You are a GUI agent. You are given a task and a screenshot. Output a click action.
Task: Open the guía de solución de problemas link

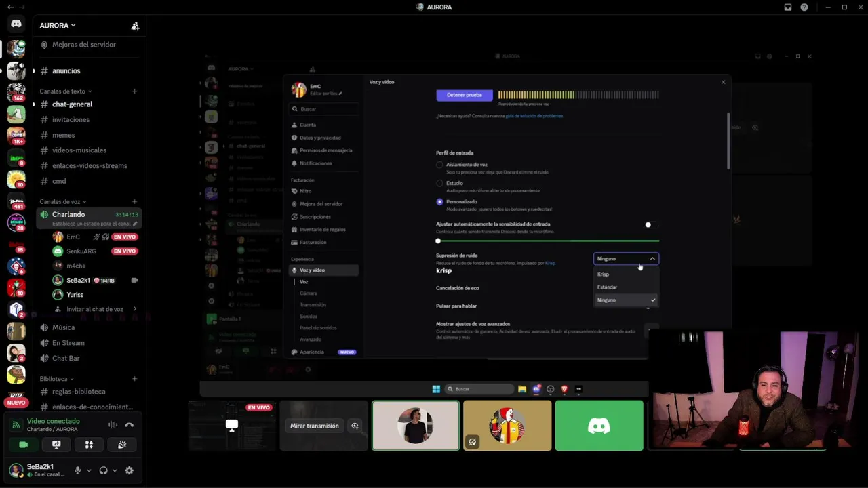pyautogui.click(x=534, y=116)
